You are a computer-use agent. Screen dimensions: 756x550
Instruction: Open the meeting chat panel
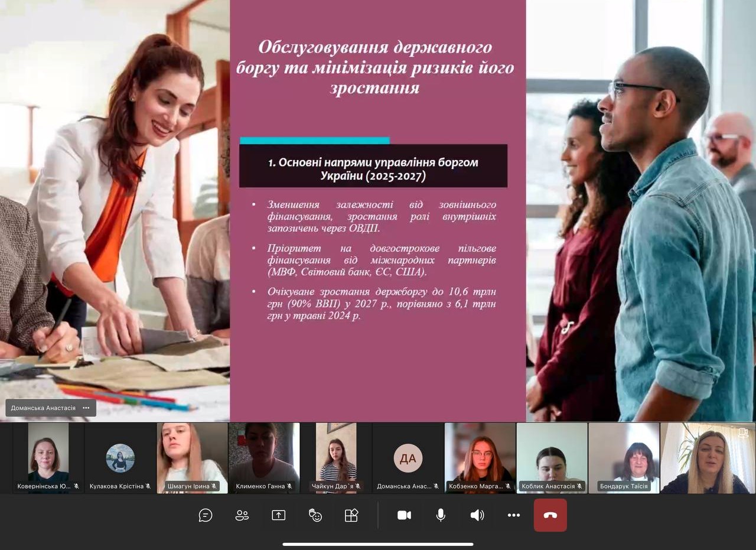tap(206, 515)
